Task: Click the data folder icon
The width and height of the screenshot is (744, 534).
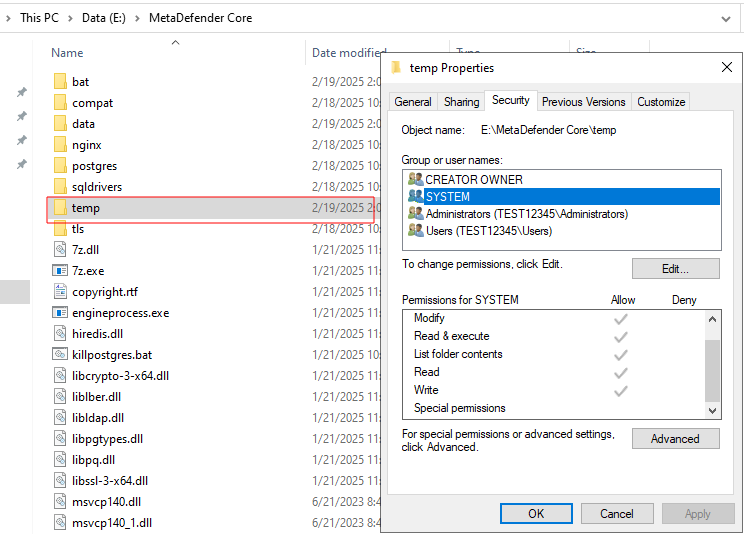Action: coord(60,123)
